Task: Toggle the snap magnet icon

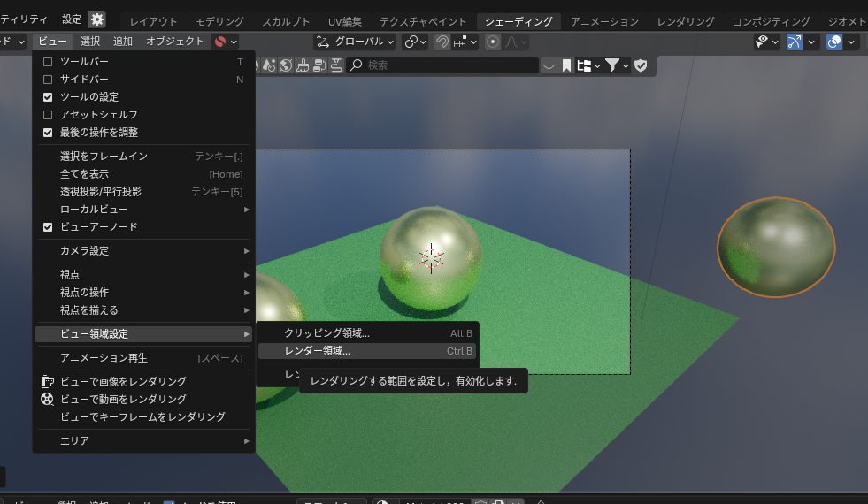Action: [442, 42]
